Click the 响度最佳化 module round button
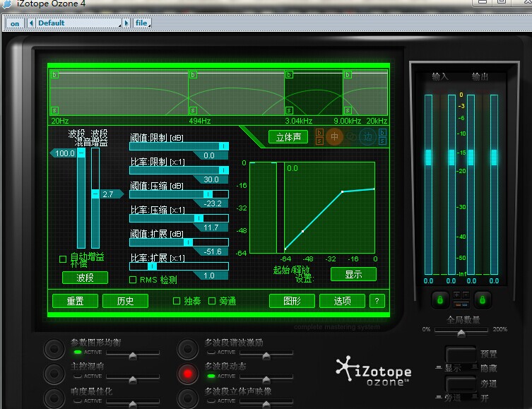 54,398
